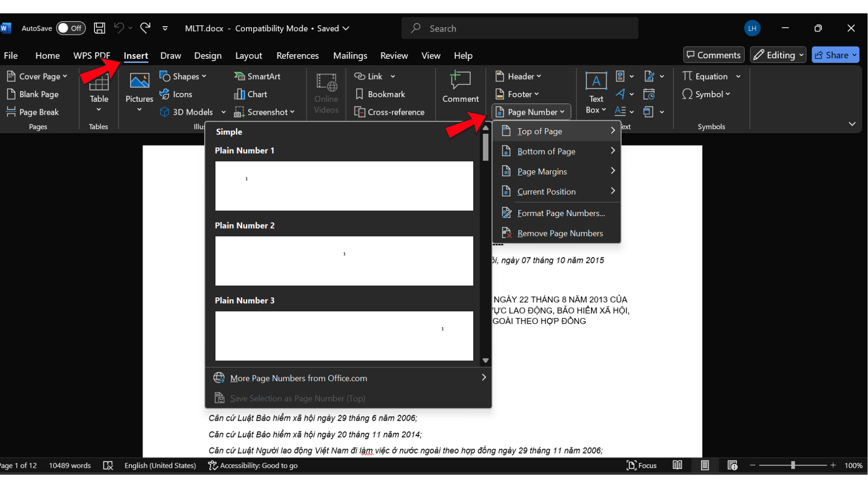This screenshot has width=868, height=488.
Task: Click the Save icon in title bar
Action: (99, 28)
